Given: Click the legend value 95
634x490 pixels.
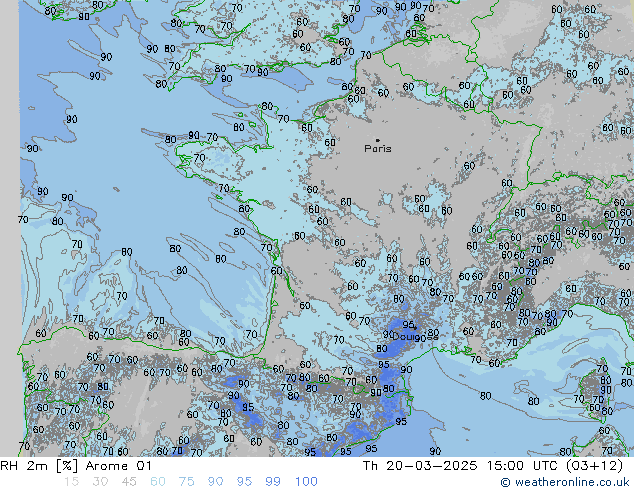Looking at the screenshot, I should pyautogui.click(x=244, y=482).
